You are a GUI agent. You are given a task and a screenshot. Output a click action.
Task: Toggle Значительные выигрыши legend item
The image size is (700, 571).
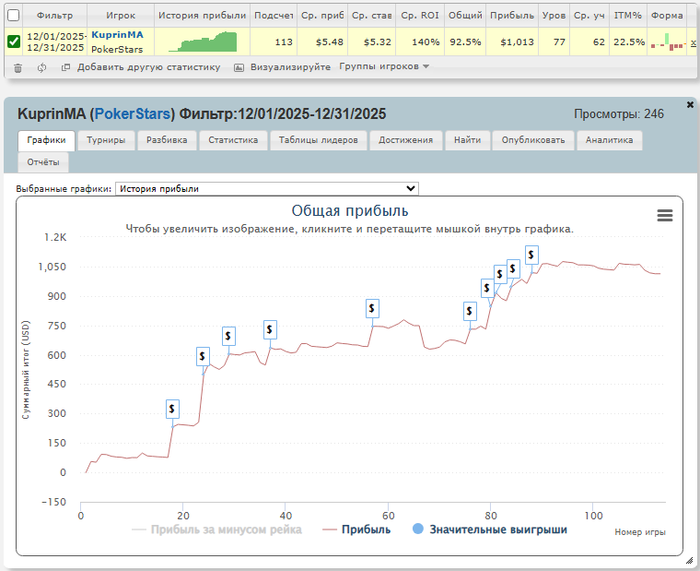point(490,529)
